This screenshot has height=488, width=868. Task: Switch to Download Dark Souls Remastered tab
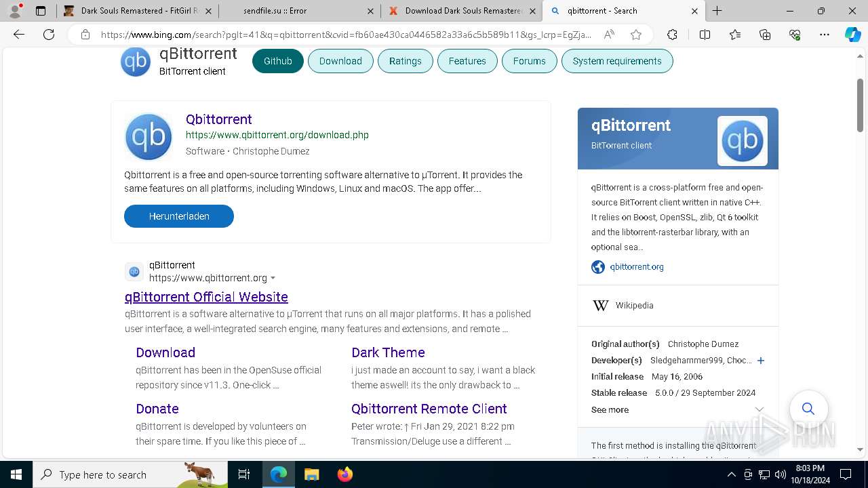(462, 11)
